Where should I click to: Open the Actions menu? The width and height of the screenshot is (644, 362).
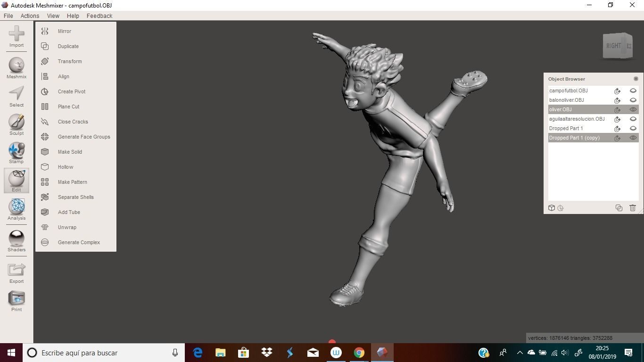[x=30, y=16]
